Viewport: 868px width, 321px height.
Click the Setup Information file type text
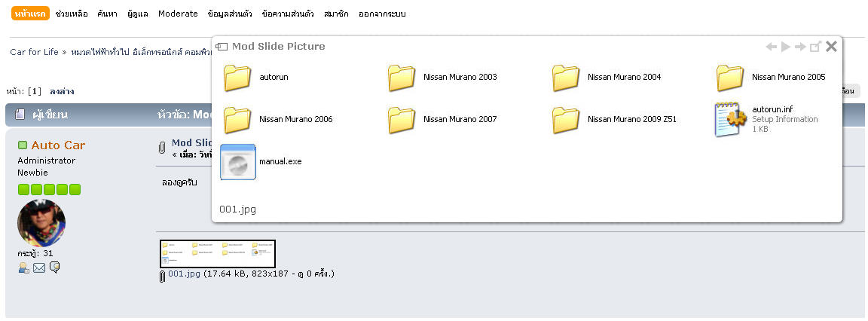[x=785, y=119]
